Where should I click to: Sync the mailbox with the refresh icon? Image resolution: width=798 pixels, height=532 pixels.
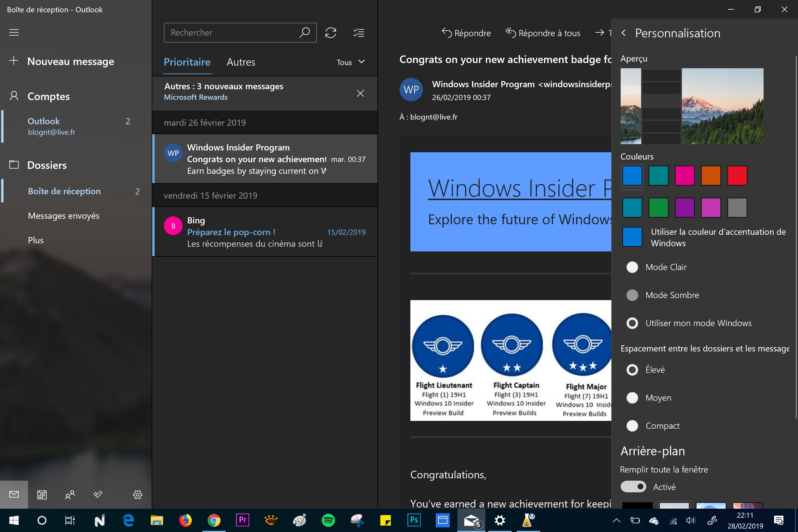click(330, 33)
